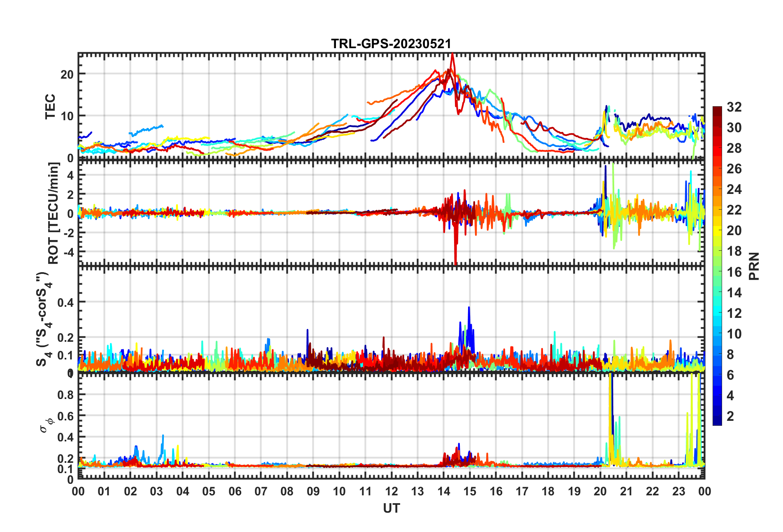Click the 01 hour tick on UT axis
This screenshot has width=783, height=532.
pyautogui.click(x=104, y=491)
